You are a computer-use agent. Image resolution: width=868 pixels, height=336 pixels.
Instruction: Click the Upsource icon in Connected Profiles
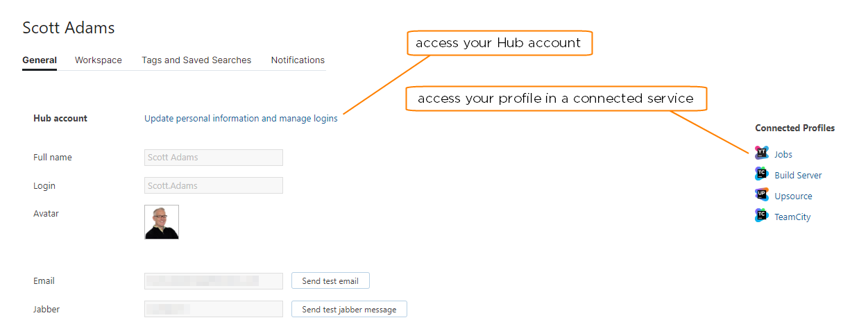[762, 195]
